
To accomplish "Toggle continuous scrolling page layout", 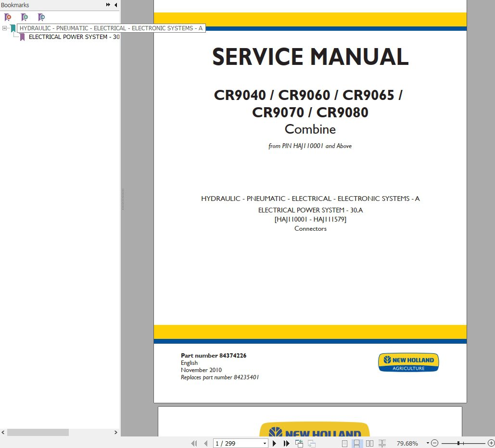I will pos(357,443).
